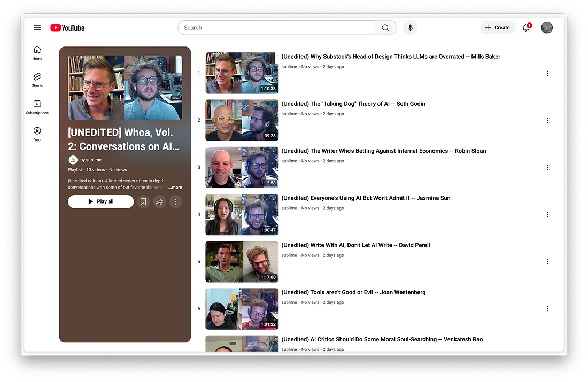Open Robin Sloan video thumbnail

(242, 168)
